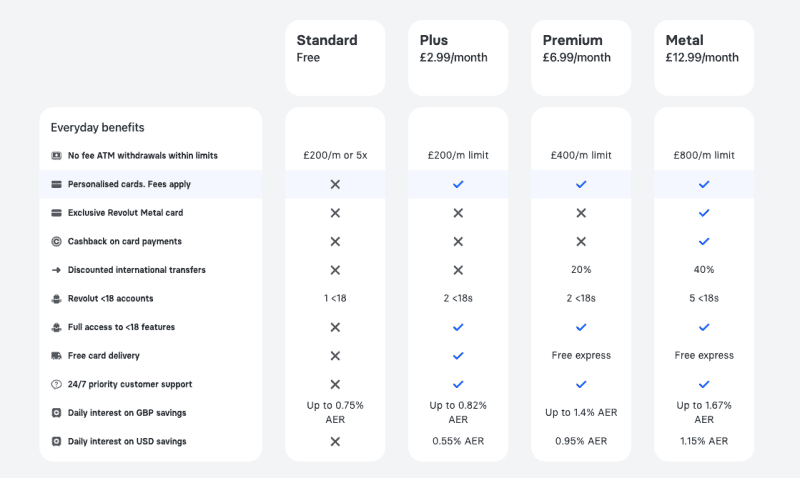The height and width of the screenshot is (478, 800).
Task: Click Metal checkmark for Cashback on card payments
Action: click(704, 241)
